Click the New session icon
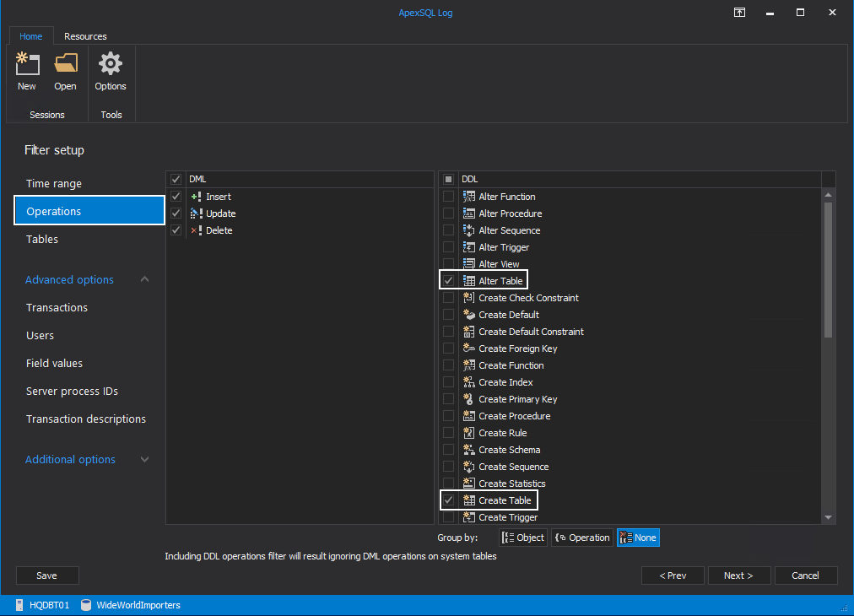 [27, 64]
